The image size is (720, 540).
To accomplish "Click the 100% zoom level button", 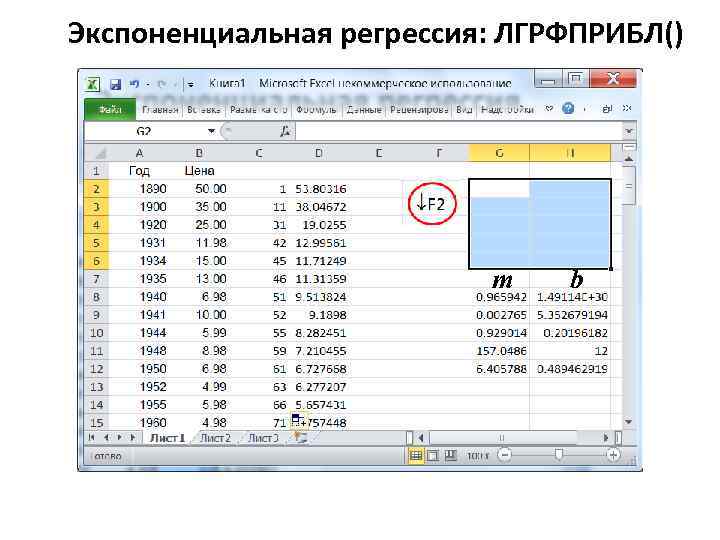I will 478,456.
